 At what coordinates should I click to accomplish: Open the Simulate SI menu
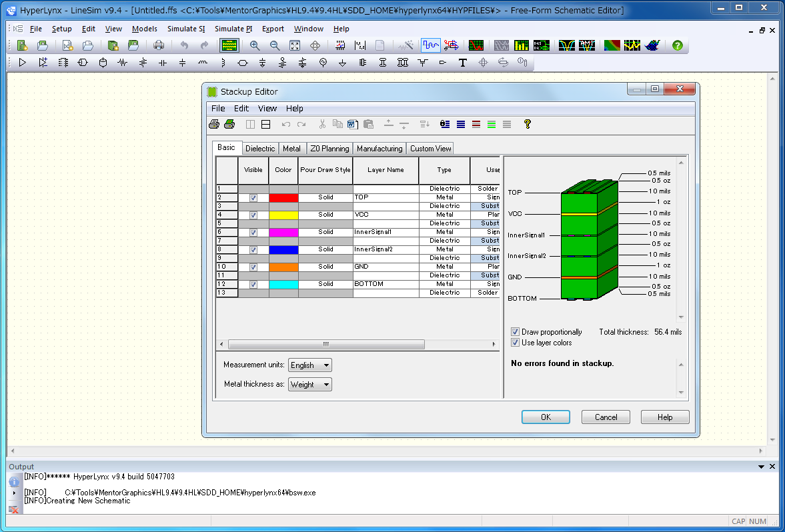(186, 29)
